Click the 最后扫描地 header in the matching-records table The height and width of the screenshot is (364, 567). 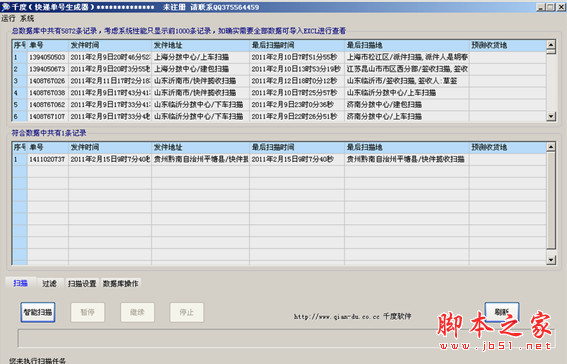coord(407,147)
